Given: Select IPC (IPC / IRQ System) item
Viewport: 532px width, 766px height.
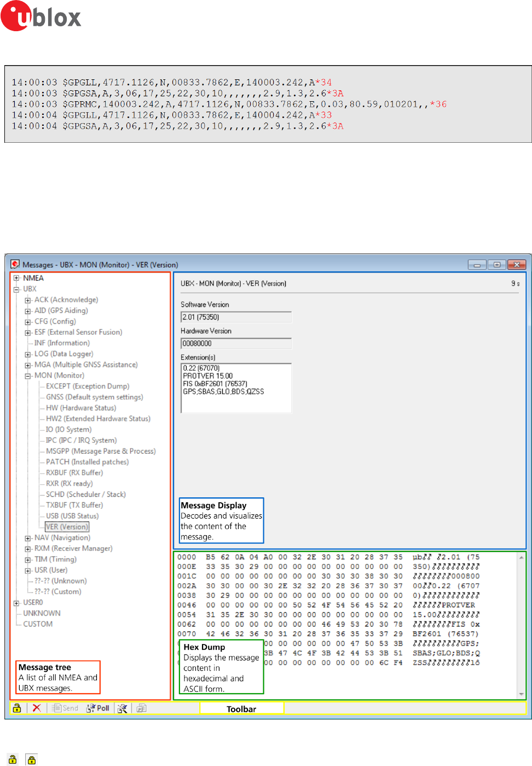Looking at the screenshot, I should [x=81, y=440].
